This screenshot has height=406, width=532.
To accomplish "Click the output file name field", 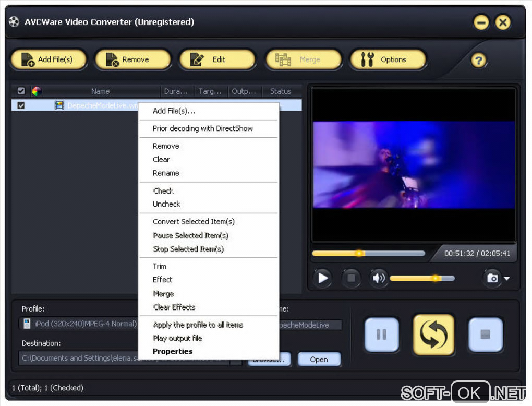I will [310, 325].
